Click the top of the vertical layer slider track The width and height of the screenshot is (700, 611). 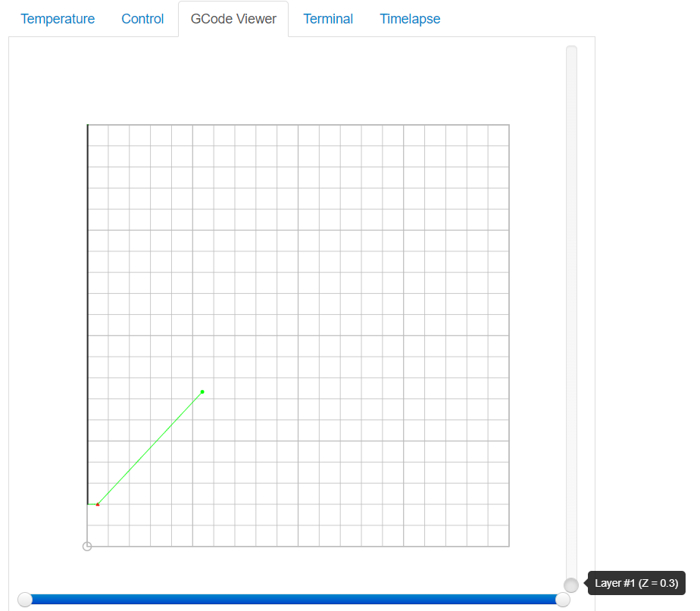tap(571, 53)
